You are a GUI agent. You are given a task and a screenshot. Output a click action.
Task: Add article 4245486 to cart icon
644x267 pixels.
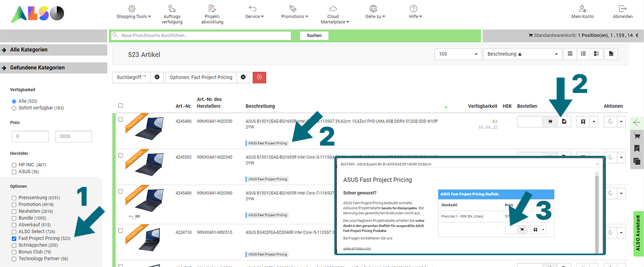(550, 121)
